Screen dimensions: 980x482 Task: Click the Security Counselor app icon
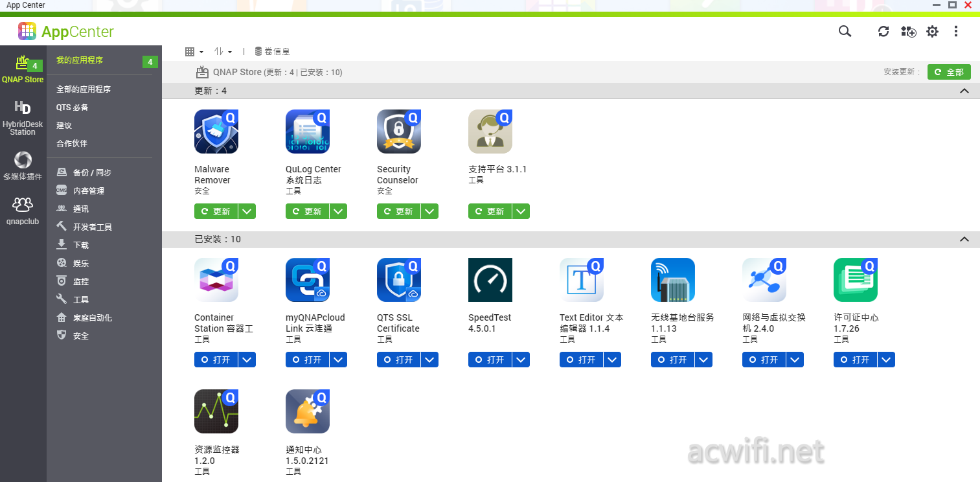(399, 132)
